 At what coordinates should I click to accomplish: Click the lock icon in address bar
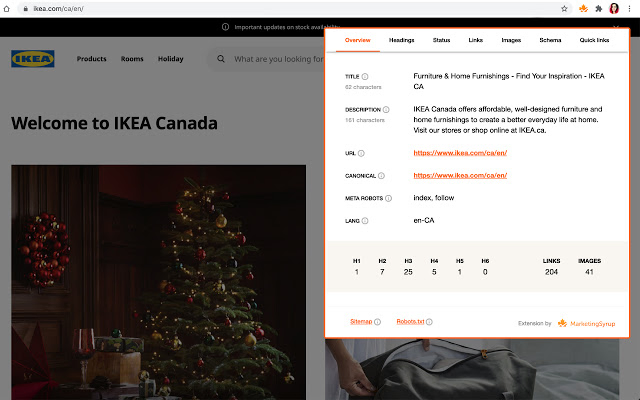point(25,9)
